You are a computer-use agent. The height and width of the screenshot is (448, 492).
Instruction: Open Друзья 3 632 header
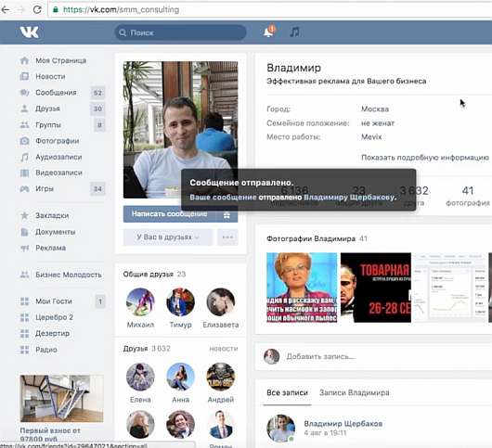tap(147, 349)
